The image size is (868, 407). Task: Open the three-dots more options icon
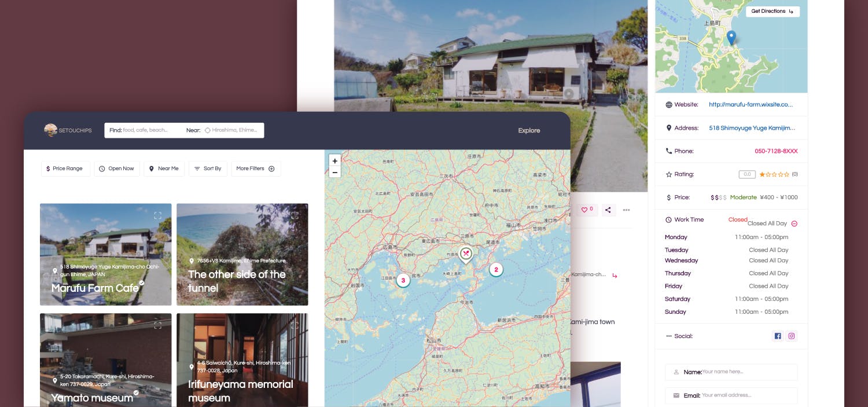coord(626,210)
